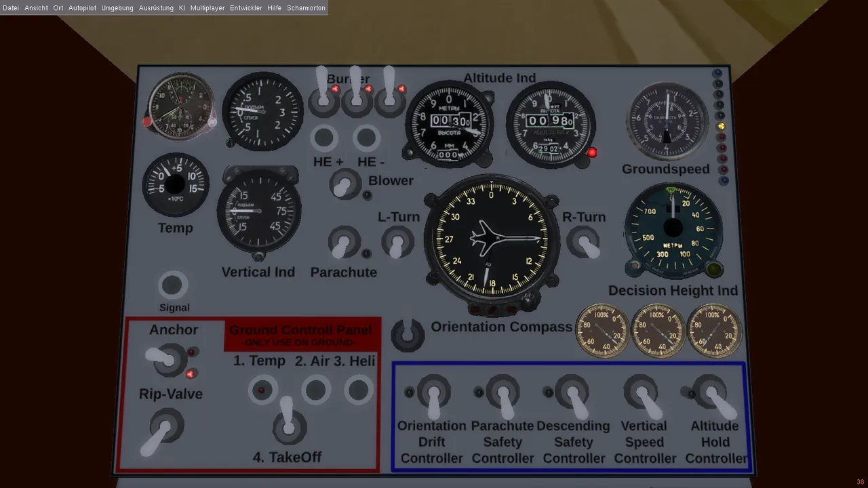
Task: Open the Hilfe menu
Action: [275, 8]
